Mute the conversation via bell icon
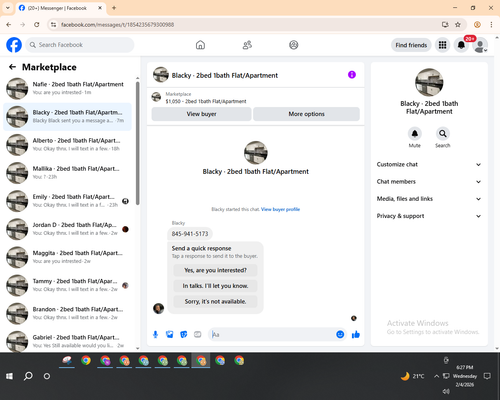This screenshot has width=500, height=400. pyautogui.click(x=415, y=134)
